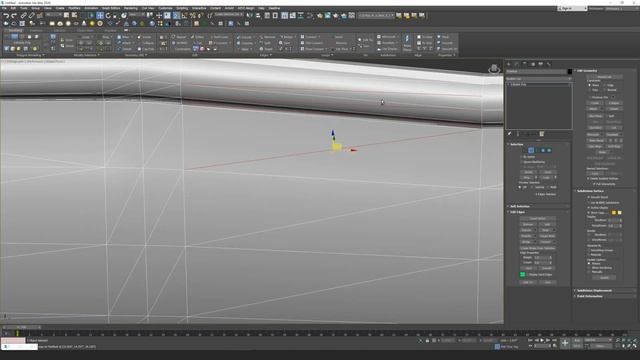
Task: Click the Align tool icon
Action: tap(258, 16)
